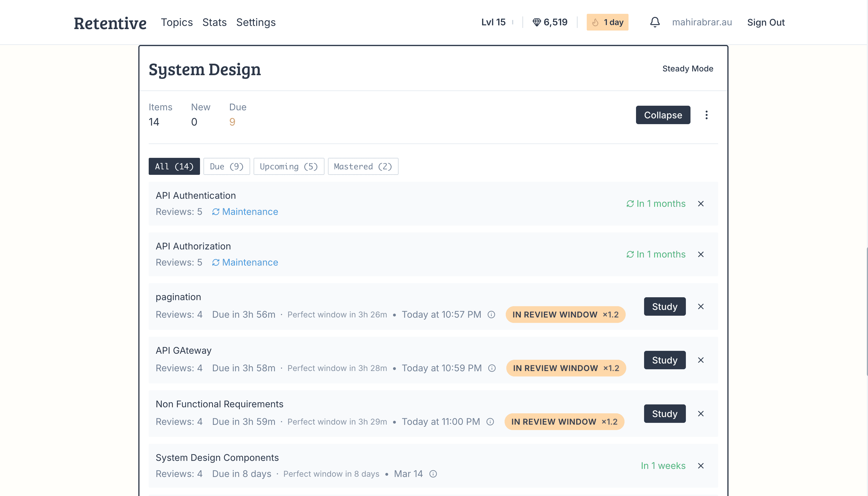This screenshot has width=868, height=496.
Task: Click the info icon next to Mar 14
Action: (x=433, y=474)
